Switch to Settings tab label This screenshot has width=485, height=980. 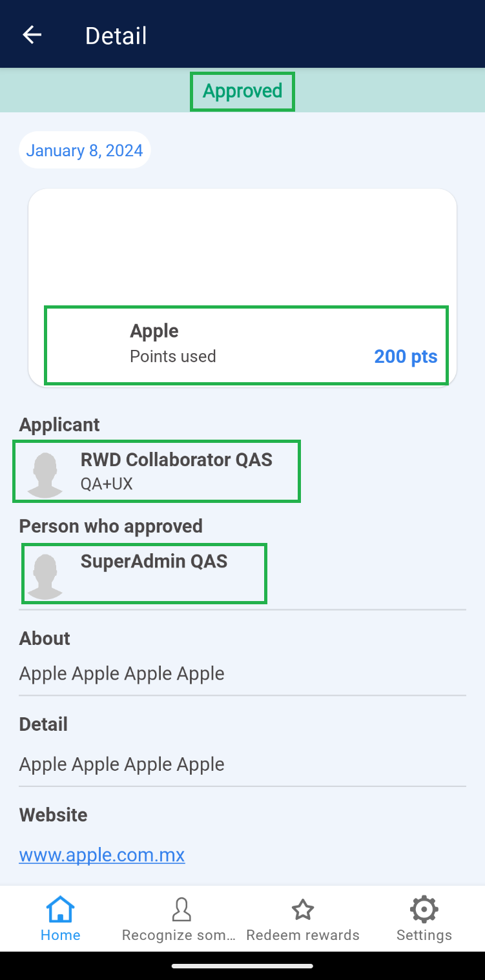pyautogui.click(x=424, y=935)
